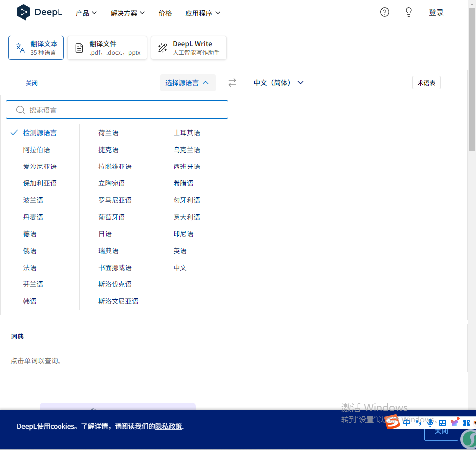
Task: Open Sogou soft keyboard icon
Action: click(442, 422)
